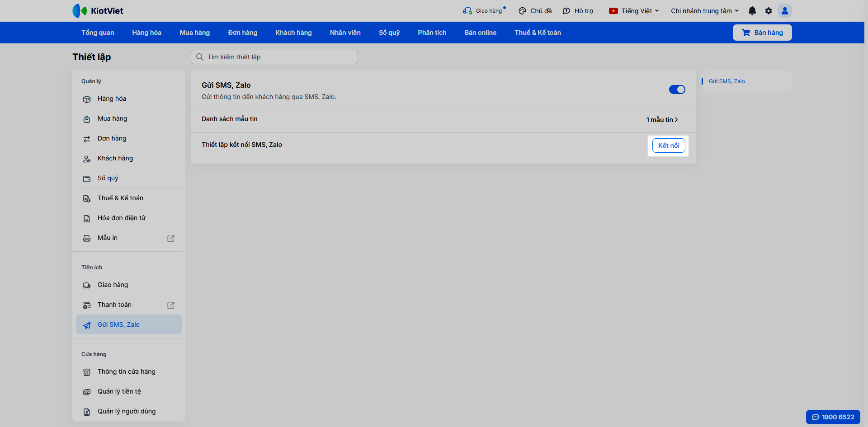Click the Tìm kiếm thiết lập search field
Viewport: 868px width, 427px height.
tap(274, 57)
